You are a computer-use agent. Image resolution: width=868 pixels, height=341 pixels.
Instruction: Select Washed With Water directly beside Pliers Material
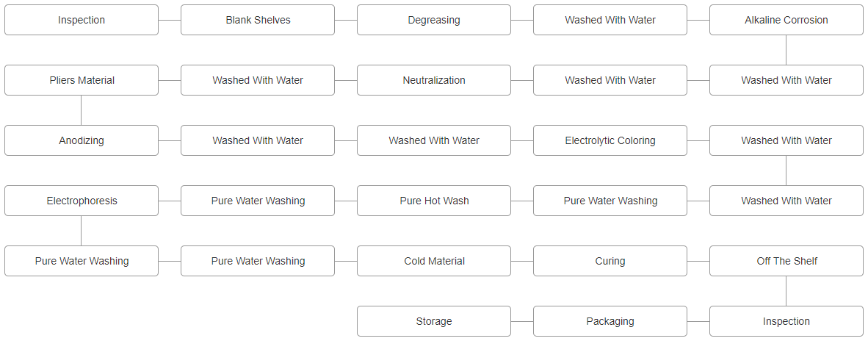[x=258, y=80]
